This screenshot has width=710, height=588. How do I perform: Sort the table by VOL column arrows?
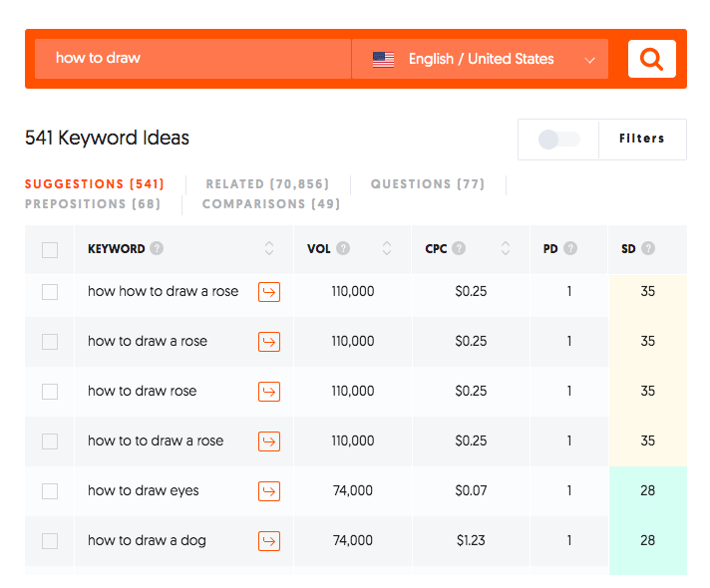click(388, 249)
